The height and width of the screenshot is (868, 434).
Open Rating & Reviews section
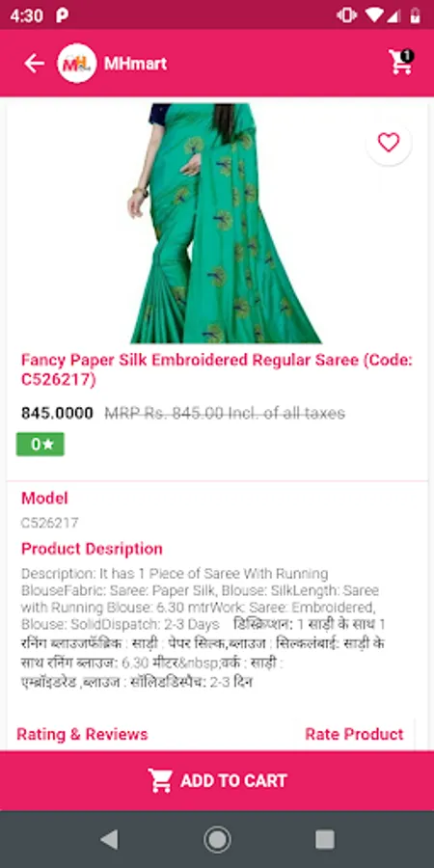pyautogui.click(x=83, y=734)
